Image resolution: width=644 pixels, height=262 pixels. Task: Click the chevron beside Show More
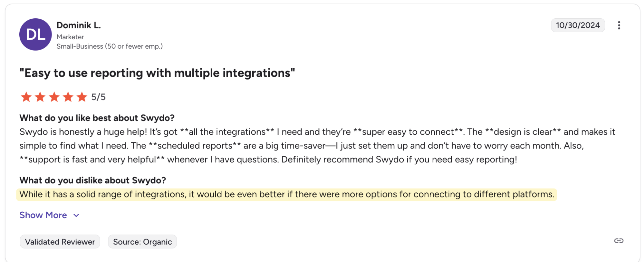click(x=76, y=215)
